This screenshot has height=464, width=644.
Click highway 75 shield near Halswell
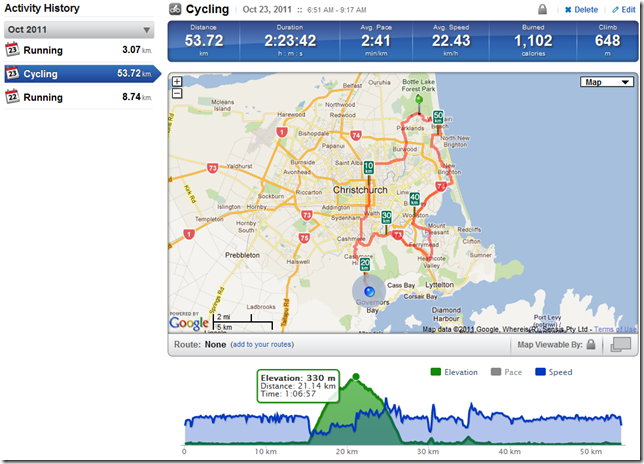point(304,238)
